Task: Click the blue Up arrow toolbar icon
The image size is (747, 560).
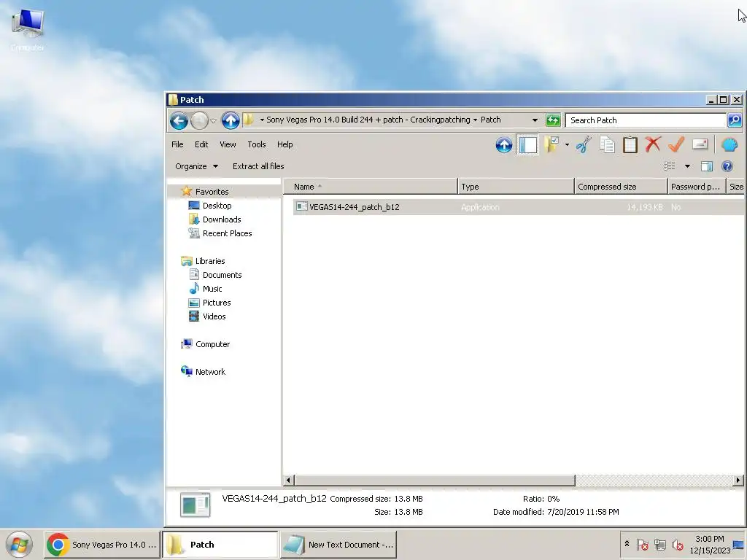Action: tap(504, 145)
